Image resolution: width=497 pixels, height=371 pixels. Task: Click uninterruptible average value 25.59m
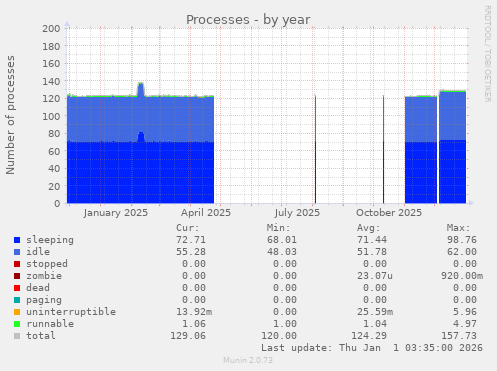pyautogui.click(x=375, y=312)
